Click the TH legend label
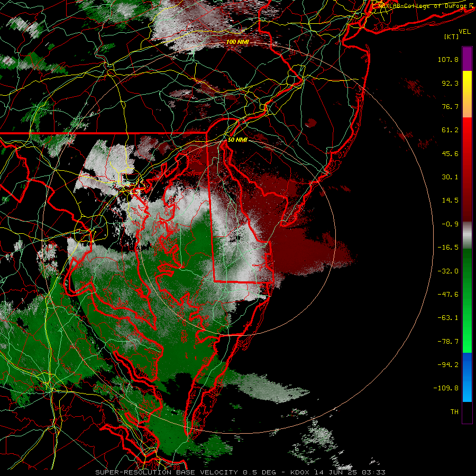The width and height of the screenshot is (476, 476). [x=454, y=411]
